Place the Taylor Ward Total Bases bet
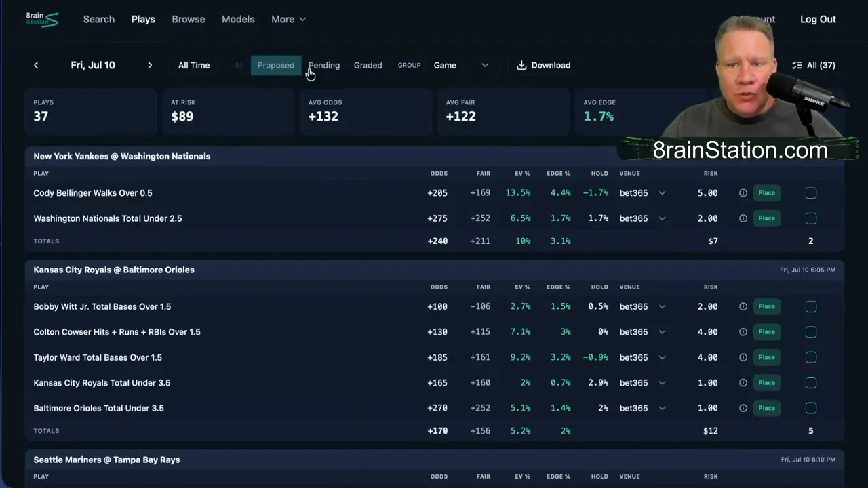 (x=767, y=357)
